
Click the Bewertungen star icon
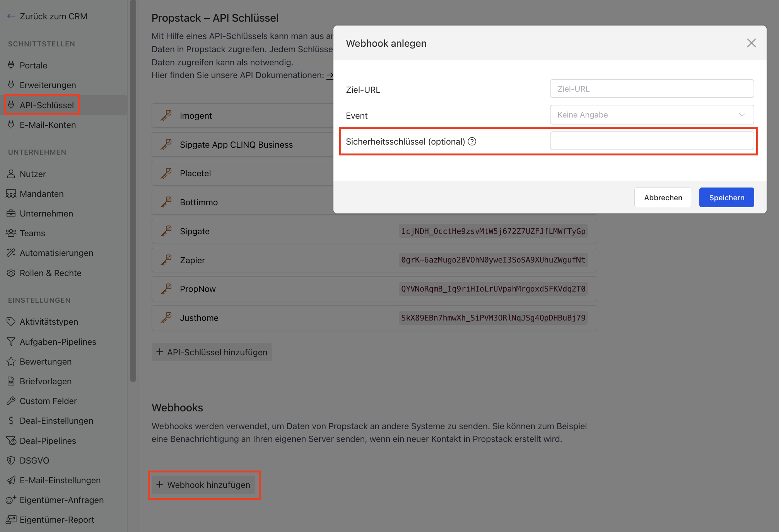(11, 361)
